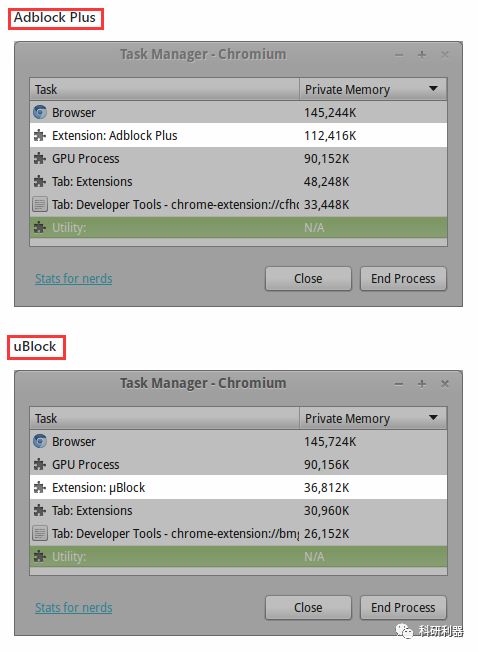Image resolution: width=478 pixels, height=652 pixels.
Task: Click the page icon for Developer Tools chrome-extension://bm
Action: click(x=39, y=533)
